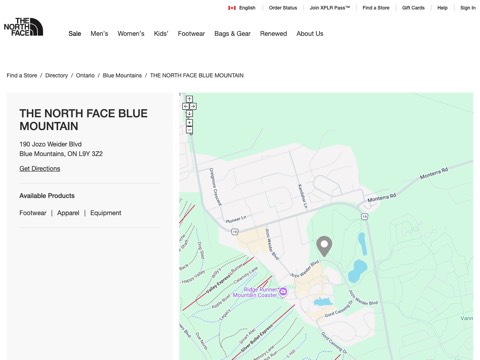Viewport: 480px width, 360px height.
Task: Click Blue Mountains breadcrumb
Action: point(122,76)
